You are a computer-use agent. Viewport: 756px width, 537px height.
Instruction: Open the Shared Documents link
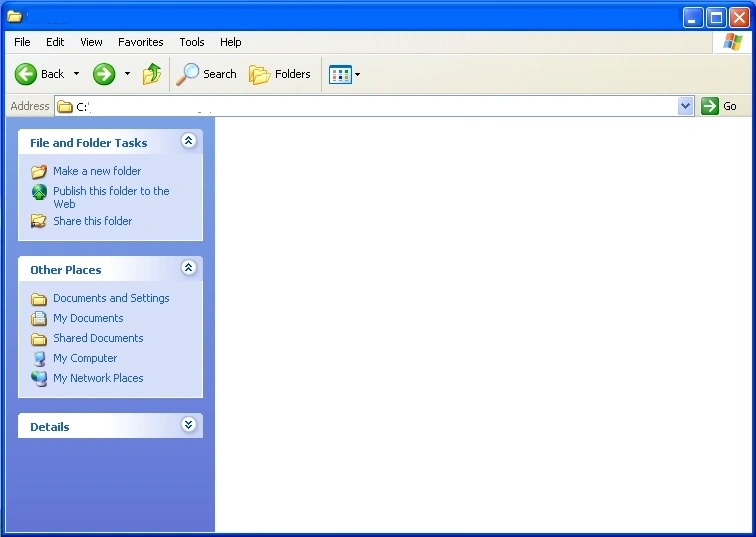pyautogui.click(x=98, y=338)
